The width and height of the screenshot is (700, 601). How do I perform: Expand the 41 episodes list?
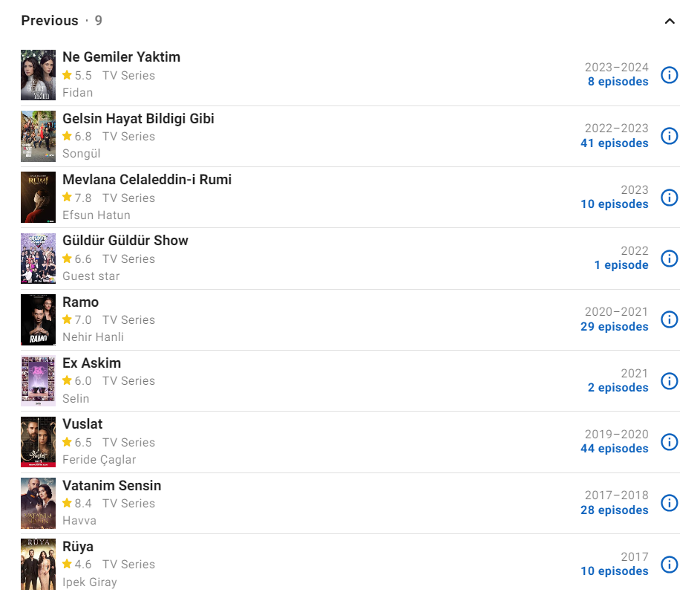(x=614, y=143)
